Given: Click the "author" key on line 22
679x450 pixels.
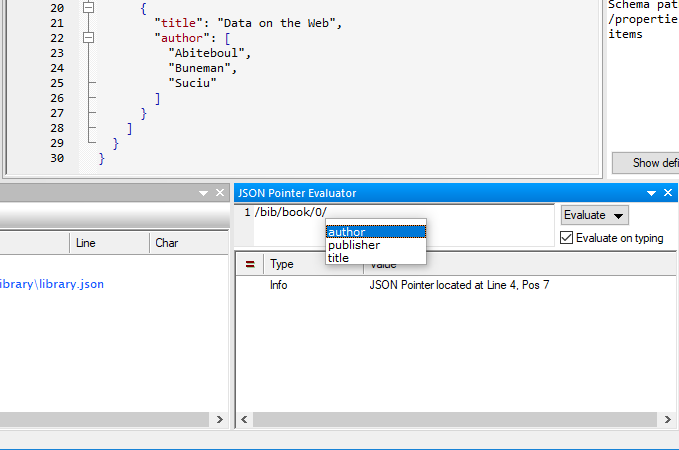Looking at the screenshot, I should 182,38.
